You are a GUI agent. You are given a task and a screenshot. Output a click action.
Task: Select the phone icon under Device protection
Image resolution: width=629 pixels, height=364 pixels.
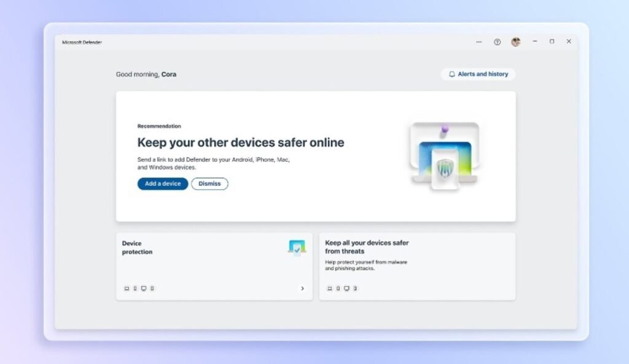click(136, 288)
